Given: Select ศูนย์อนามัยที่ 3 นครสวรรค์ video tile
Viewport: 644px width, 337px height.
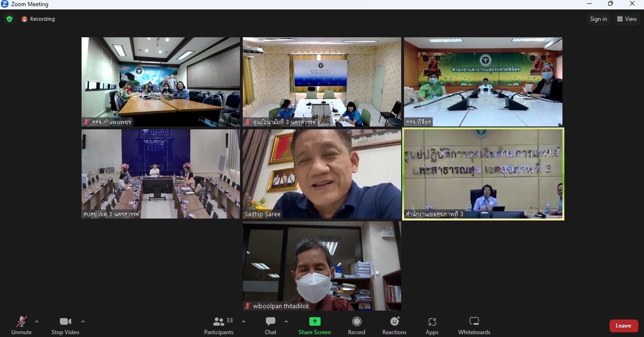Looking at the screenshot, I should pyautogui.click(x=322, y=82).
